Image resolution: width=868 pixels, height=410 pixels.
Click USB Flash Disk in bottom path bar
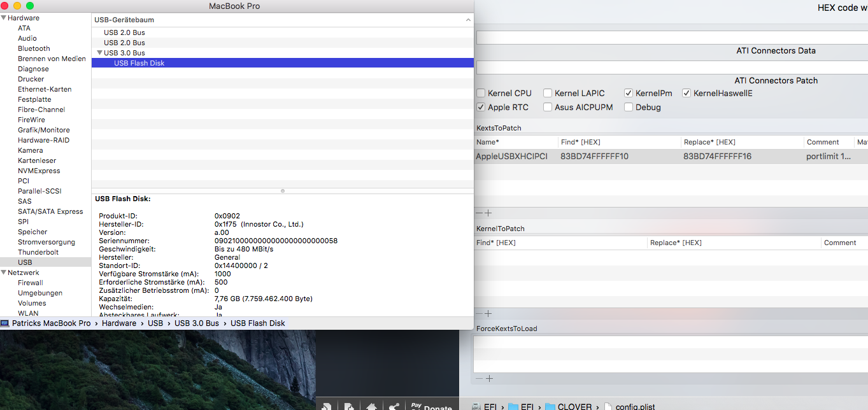click(x=258, y=323)
